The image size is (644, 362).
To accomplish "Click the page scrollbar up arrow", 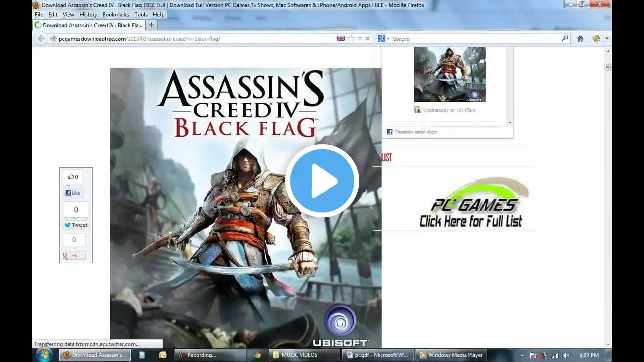I will pos(608,51).
